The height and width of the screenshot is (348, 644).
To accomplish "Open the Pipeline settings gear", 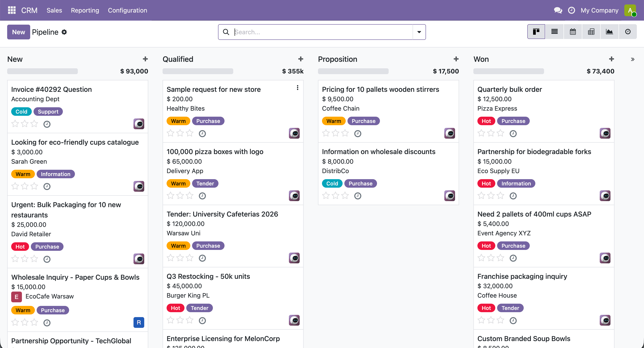I will click(x=64, y=32).
